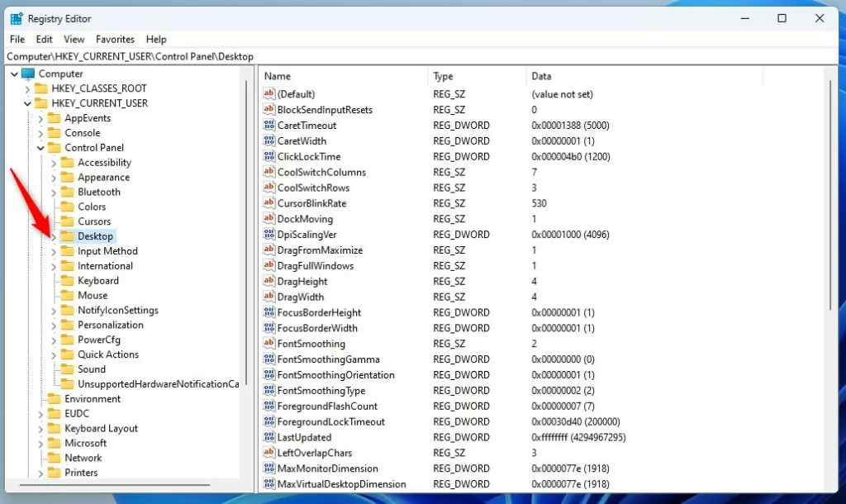Click the DWORD icon beside CaretWidth
This screenshot has height=504, width=846.
coord(269,140)
